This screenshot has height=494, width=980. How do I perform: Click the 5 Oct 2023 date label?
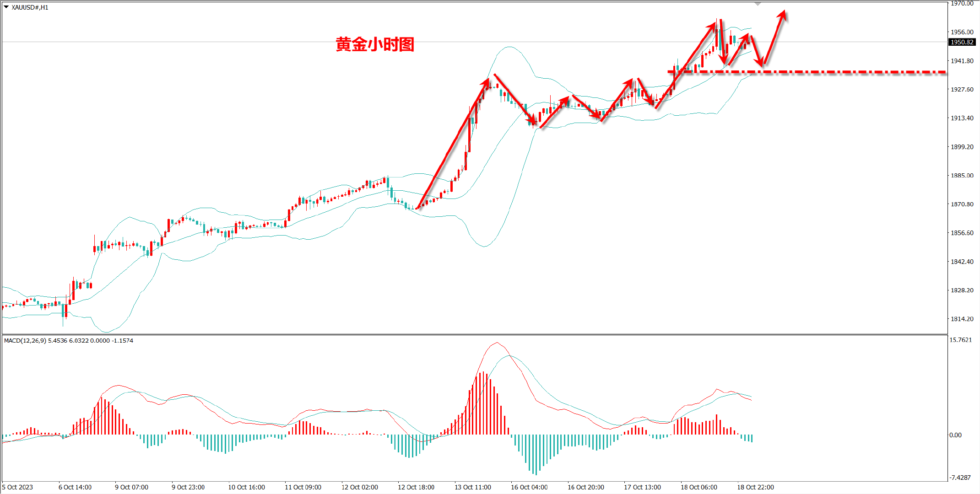(17, 487)
